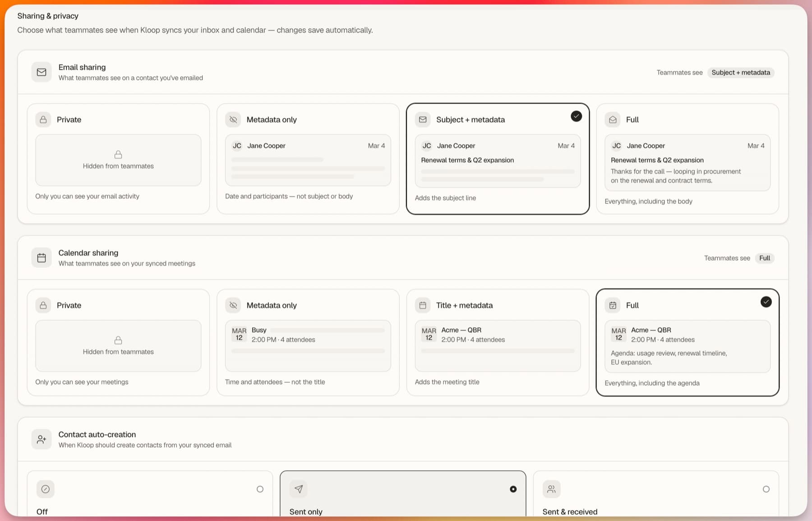Click 'Everything, including the agenda' description
Image resolution: width=812 pixels, height=521 pixels.
point(652,383)
